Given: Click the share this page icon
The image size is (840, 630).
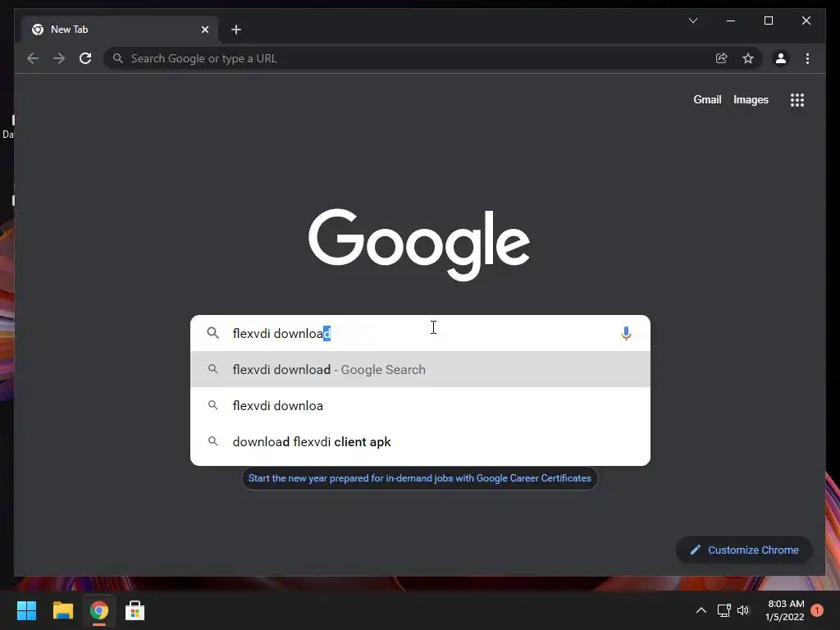Looking at the screenshot, I should (x=721, y=58).
